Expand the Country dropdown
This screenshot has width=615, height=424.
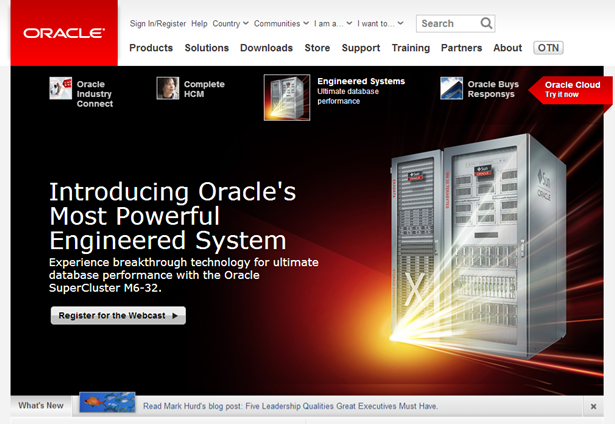[231, 23]
